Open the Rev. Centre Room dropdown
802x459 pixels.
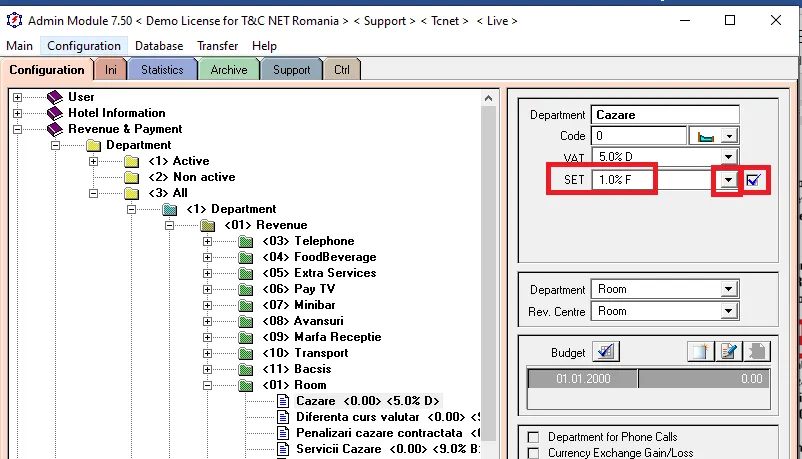click(x=728, y=311)
